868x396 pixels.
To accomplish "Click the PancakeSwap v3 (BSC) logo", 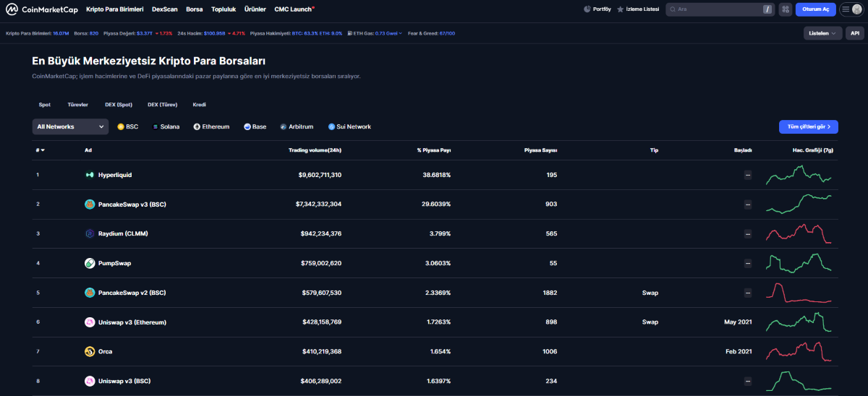I will [x=90, y=205].
